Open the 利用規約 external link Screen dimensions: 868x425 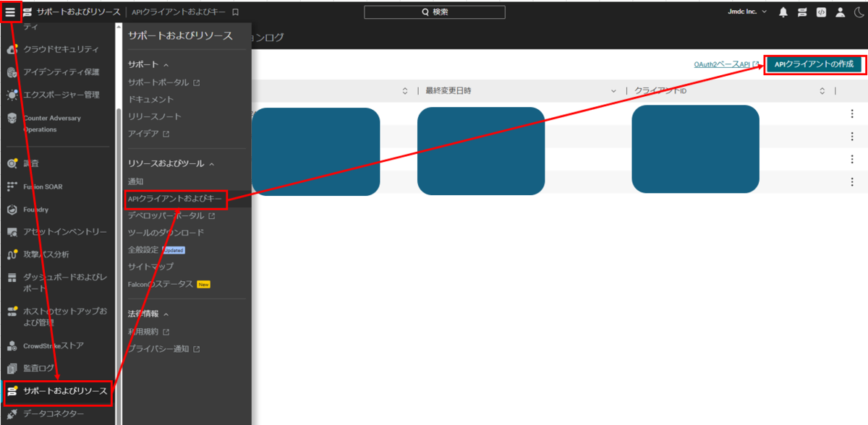(x=148, y=332)
